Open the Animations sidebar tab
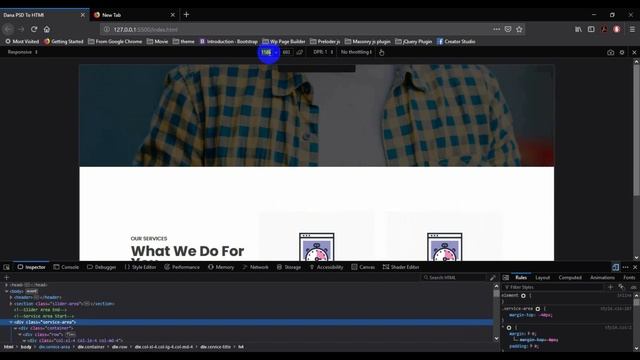Screen dimensions: 640x360 pos(602,278)
